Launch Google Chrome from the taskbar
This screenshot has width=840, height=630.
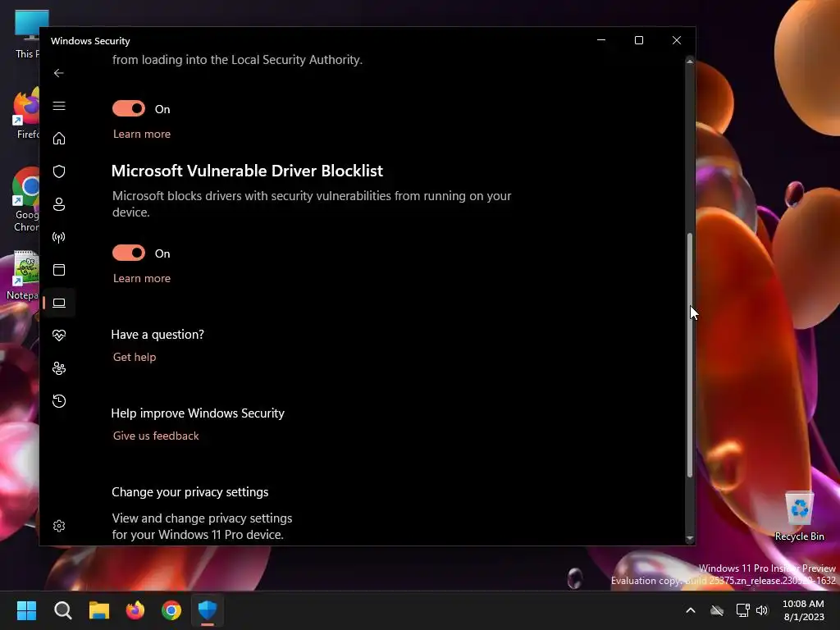coord(171,610)
